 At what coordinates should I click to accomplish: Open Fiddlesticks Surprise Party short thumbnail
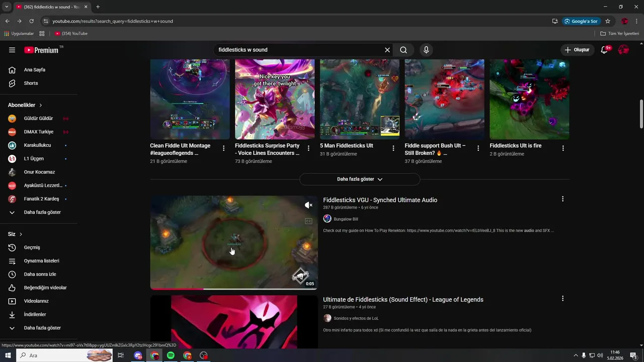[x=275, y=100]
